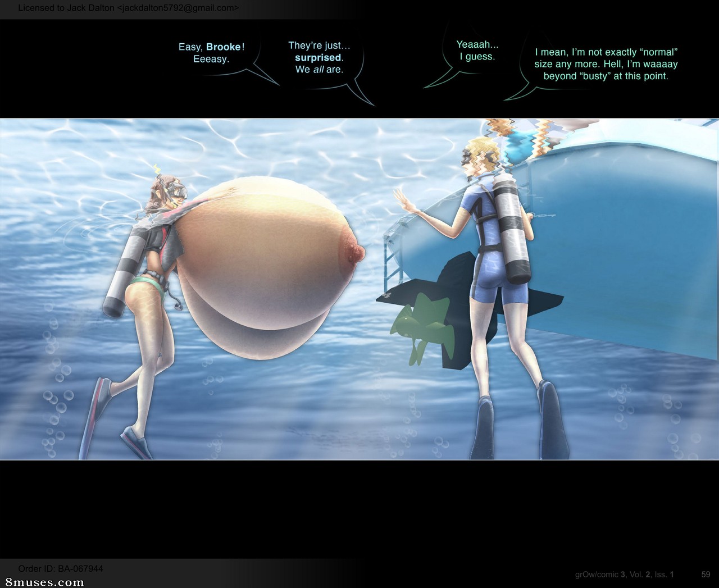Click the "They're just… surprised" speech bubble text
The width and height of the screenshot is (719, 588).
319,57
